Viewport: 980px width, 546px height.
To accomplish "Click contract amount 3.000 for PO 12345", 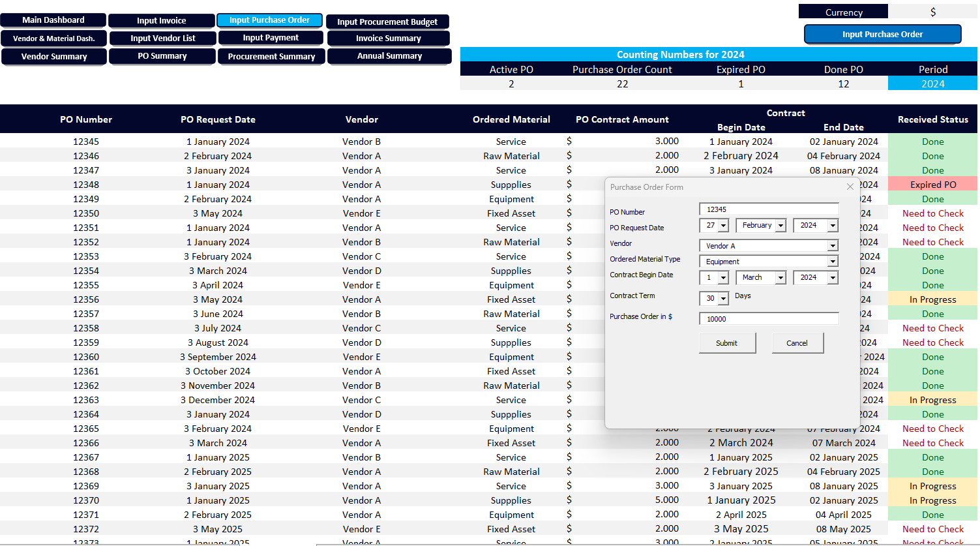I will [x=667, y=141].
